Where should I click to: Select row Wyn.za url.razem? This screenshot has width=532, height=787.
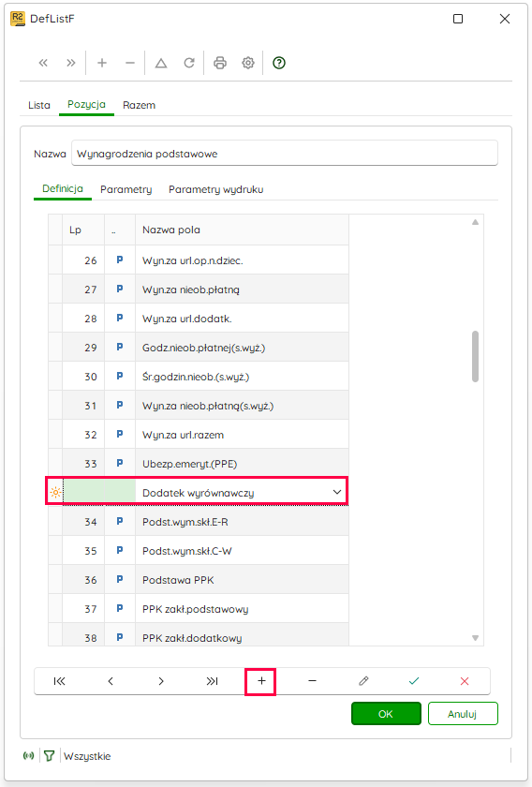(199, 435)
